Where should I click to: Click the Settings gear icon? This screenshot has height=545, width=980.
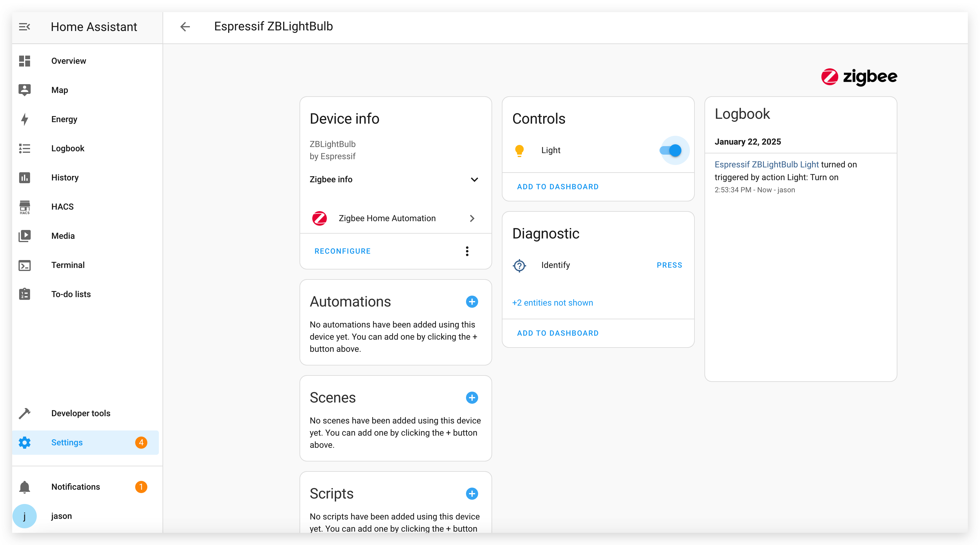click(25, 442)
